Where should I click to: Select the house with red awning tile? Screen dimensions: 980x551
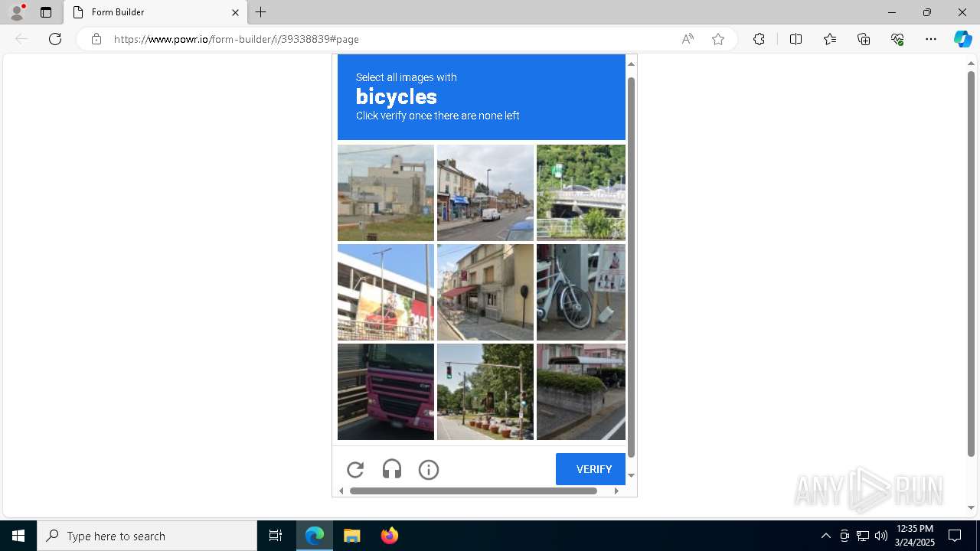(485, 292)
